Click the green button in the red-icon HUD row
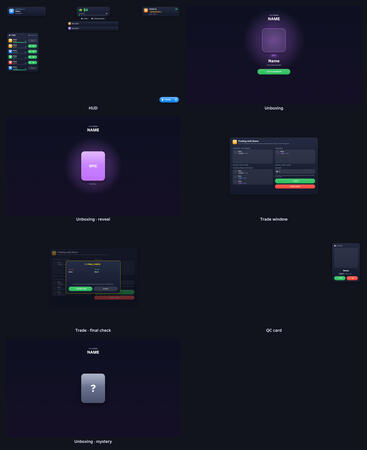 coord(33,62)
